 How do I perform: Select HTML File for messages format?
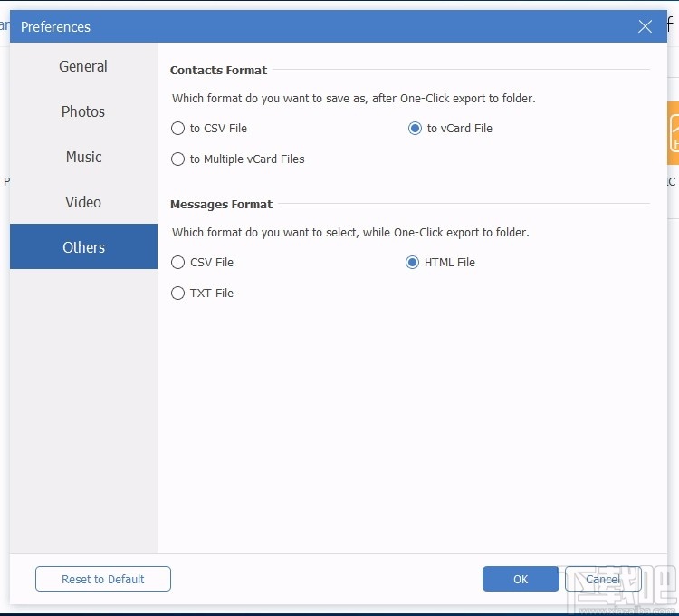(413, 263)
